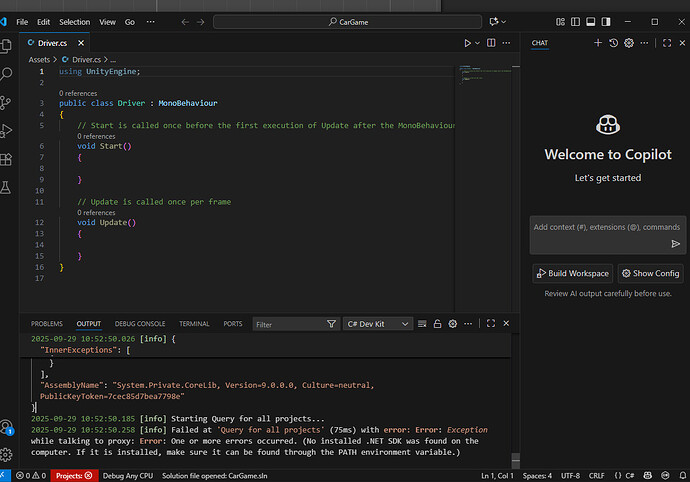Click the output Filter input field
The width and height of the screenshot is (690, 482).
(x=287, y=324)
